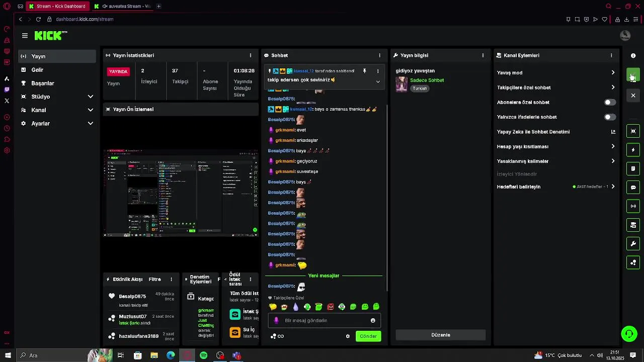The image size is (644, 362).
Task: Insert the purple droplet emote
Action: (296, 307)
